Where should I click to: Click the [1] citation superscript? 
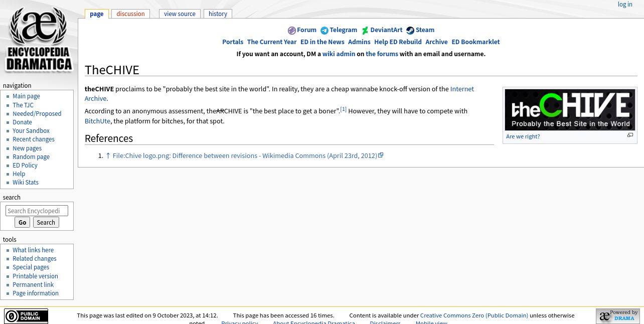pos(344,109)
